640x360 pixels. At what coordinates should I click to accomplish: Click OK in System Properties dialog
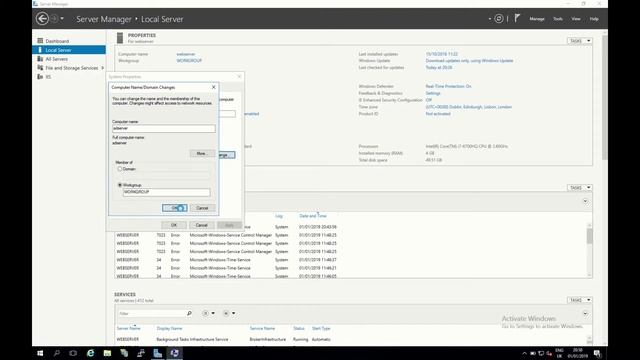[x=174, y=225]
